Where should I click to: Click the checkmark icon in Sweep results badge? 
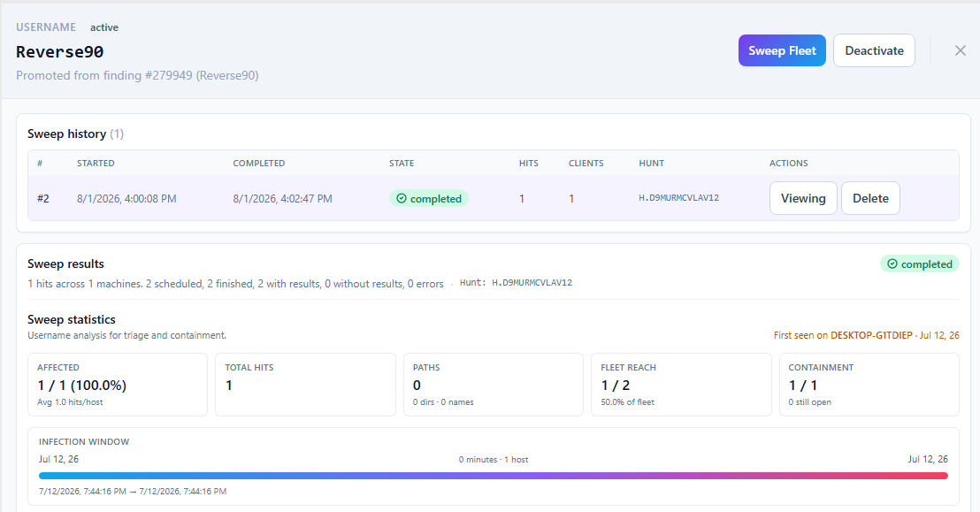(x=892, y=264)
